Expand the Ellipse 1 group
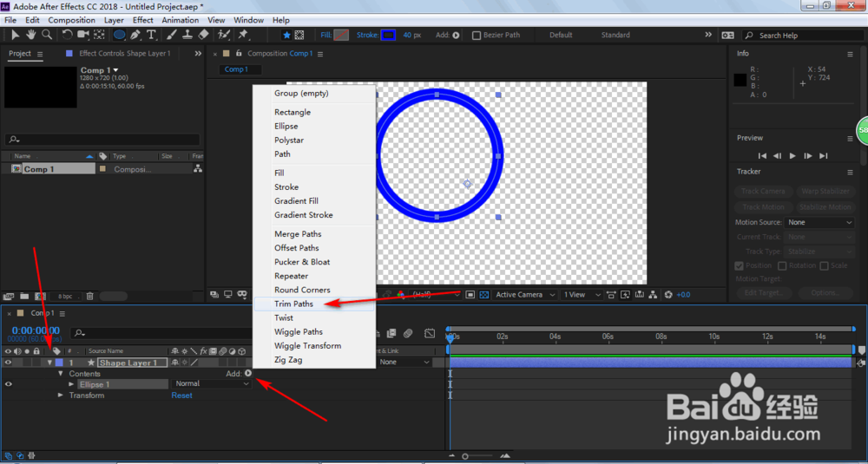This screenshot has height=464, width=868. coord(71,384)
